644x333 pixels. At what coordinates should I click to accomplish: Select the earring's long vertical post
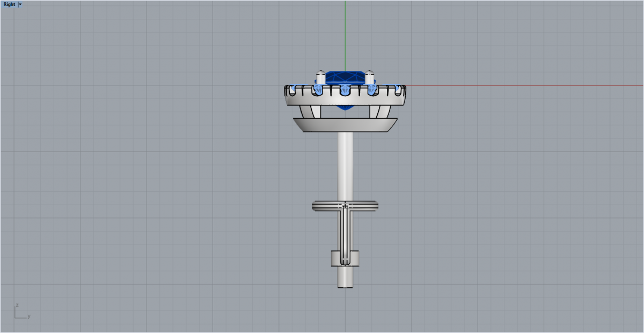pyautogui.click(x=345, y=167)
